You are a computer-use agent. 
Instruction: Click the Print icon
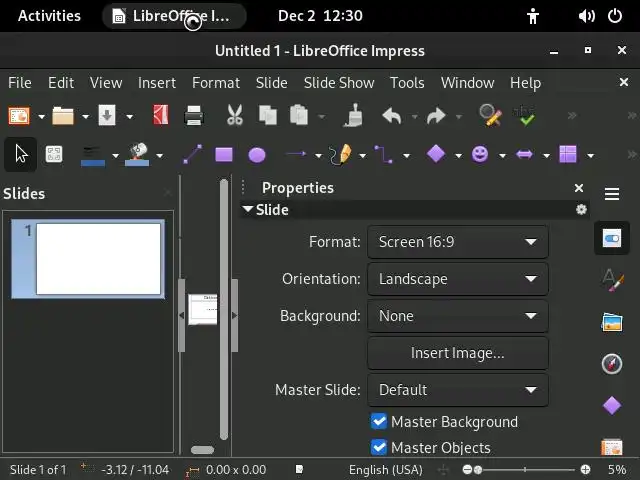tap(194, 116)
